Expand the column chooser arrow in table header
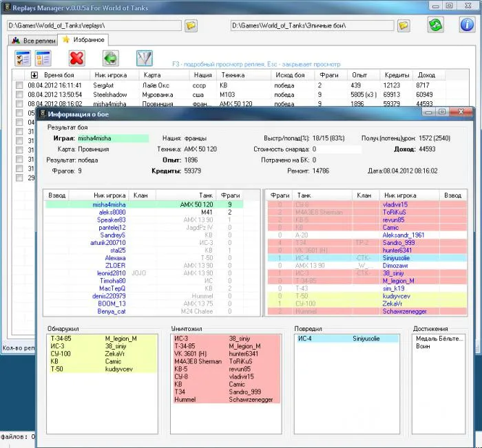This screenshot has height=448, width=482. point(34,74)
